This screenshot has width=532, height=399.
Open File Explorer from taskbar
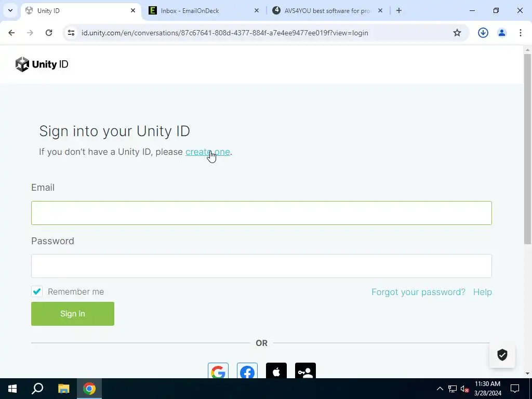63,389
